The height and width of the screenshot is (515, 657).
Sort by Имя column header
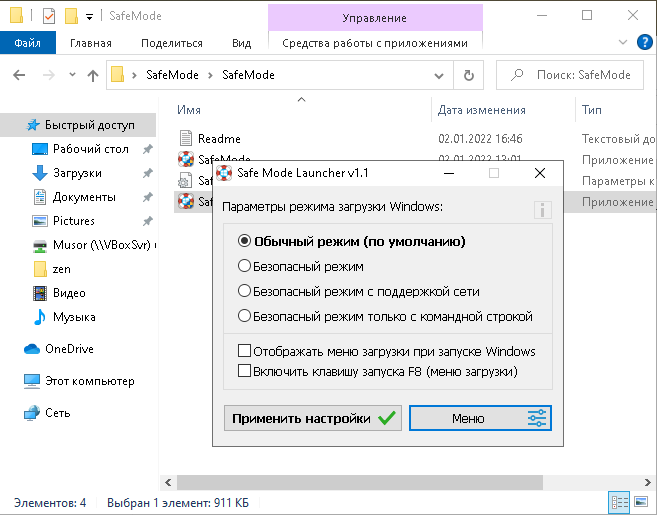click(x=189, y=110)
